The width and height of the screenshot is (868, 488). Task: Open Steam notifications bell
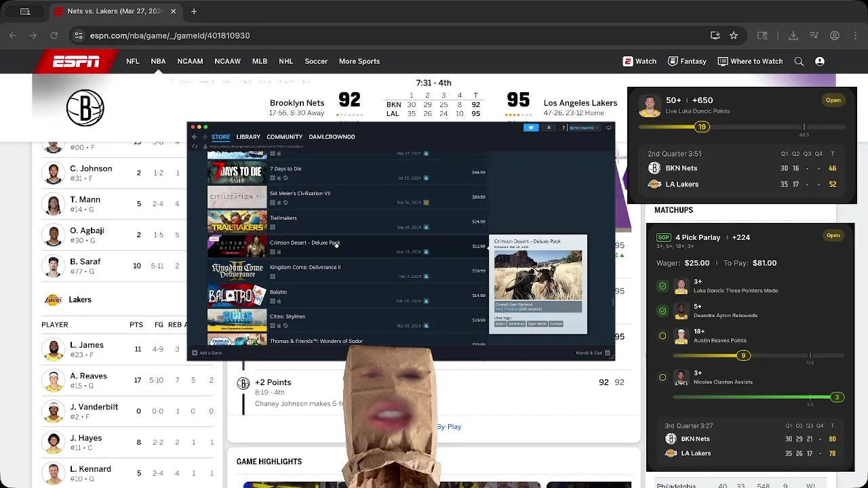[549, 127]
